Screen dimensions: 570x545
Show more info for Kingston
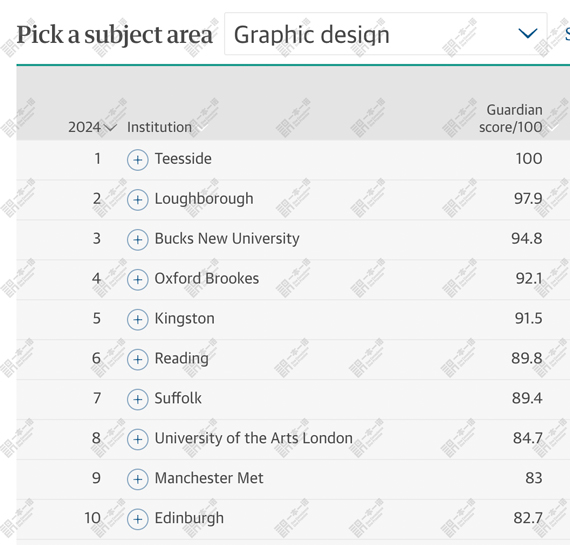tap(137, 320)
